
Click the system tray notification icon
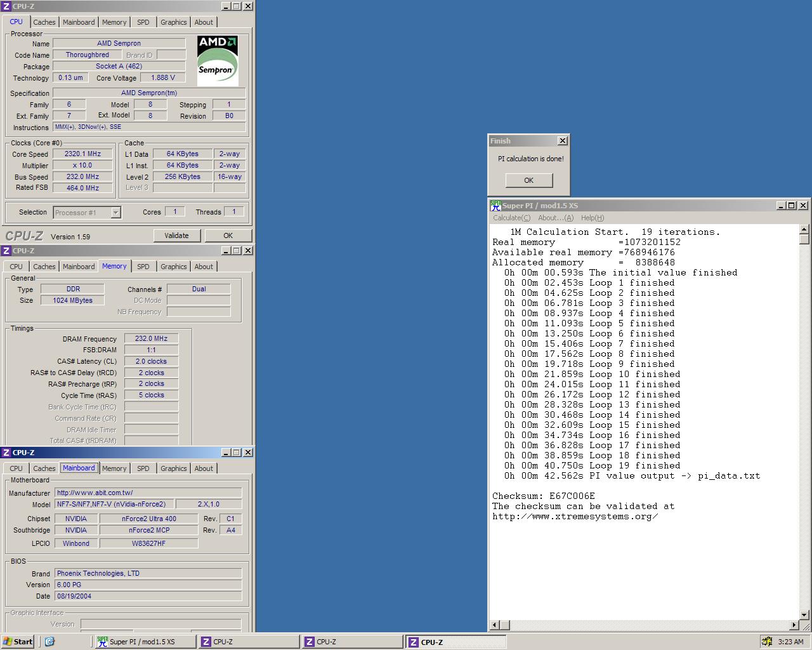[x=767, y=642]
